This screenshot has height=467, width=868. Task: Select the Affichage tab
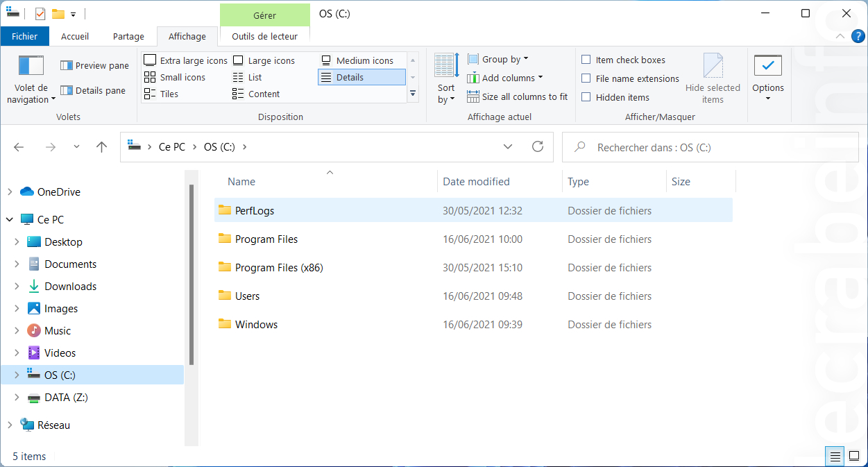tap(187, 36)
